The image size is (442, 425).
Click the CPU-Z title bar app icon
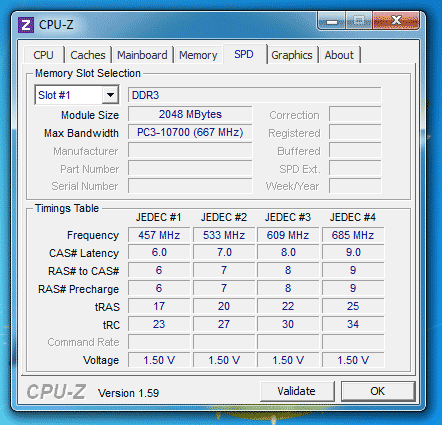click(26, 25)
